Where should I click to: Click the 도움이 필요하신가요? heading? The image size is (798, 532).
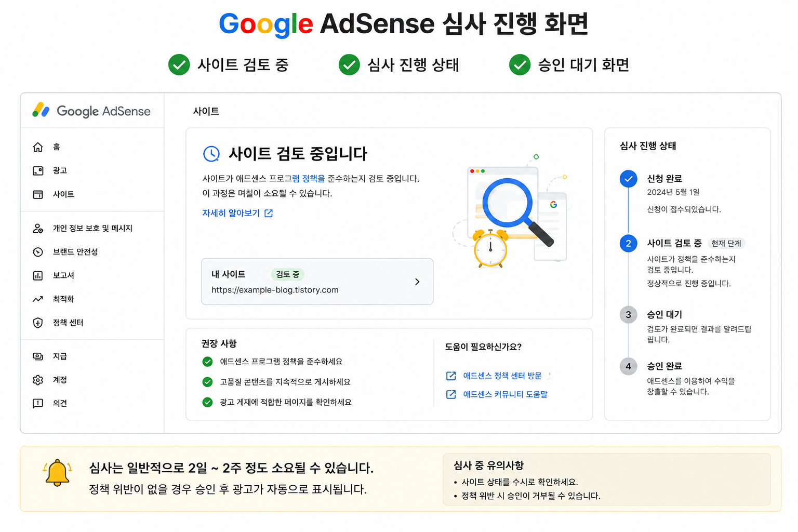pyautogui.click(x=483, y=347)
